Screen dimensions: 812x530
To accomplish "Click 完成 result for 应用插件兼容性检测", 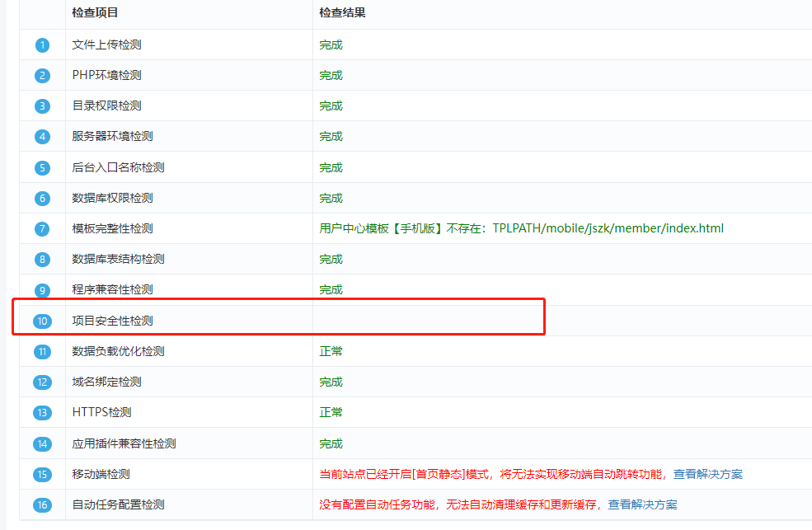I will (331, 444).
